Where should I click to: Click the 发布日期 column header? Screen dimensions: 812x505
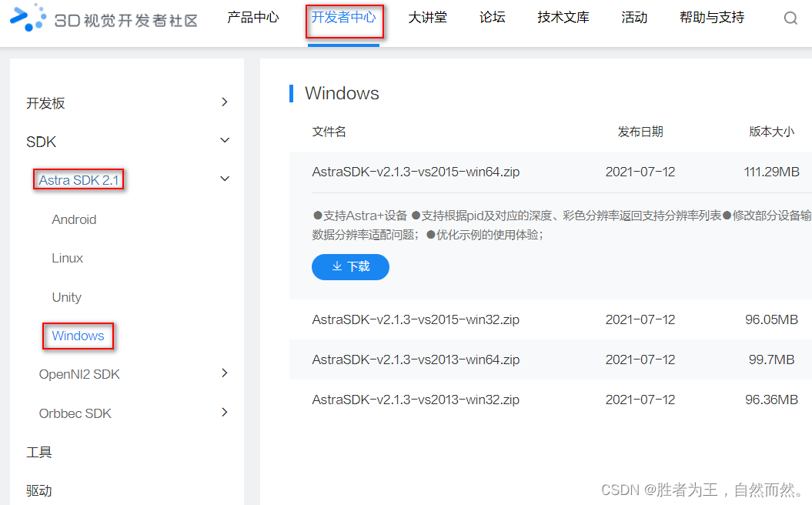coord(640,132)
